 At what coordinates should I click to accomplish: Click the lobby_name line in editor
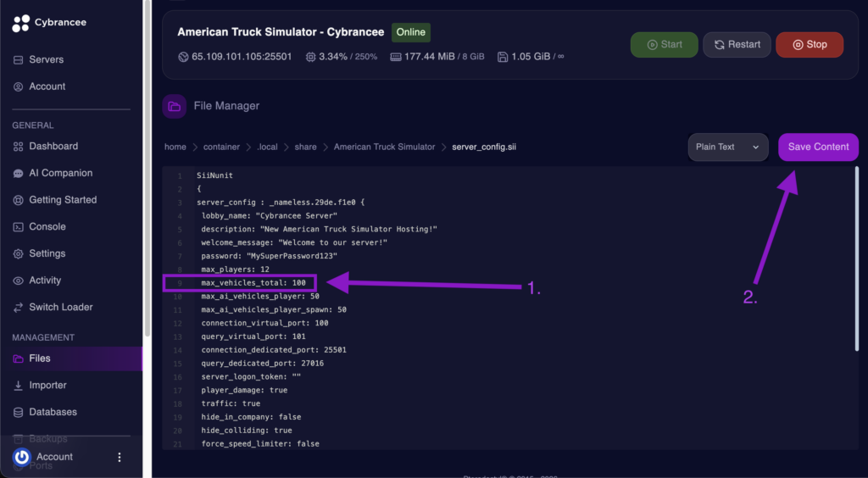270,216
